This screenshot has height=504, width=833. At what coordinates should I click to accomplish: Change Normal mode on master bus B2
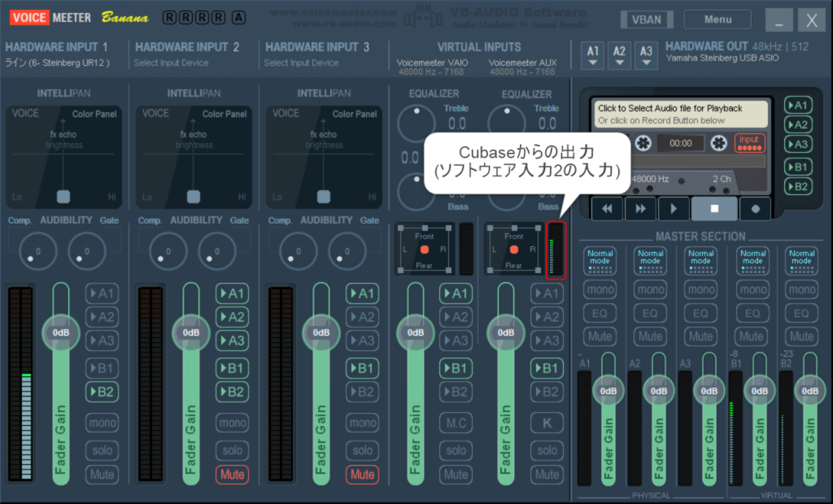point(801,261)
